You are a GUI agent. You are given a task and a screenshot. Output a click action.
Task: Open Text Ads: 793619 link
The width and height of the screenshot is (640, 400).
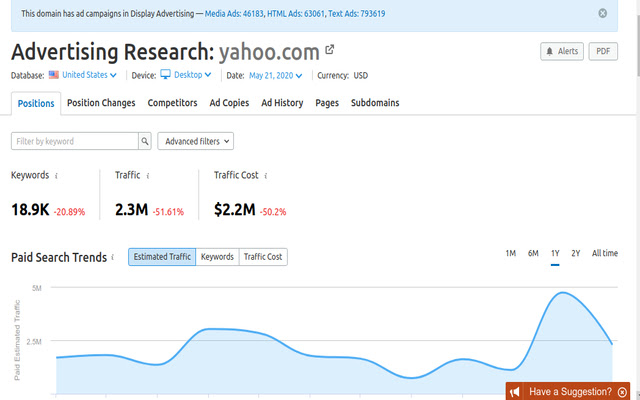pyautogui.click(x=356, y=14)
